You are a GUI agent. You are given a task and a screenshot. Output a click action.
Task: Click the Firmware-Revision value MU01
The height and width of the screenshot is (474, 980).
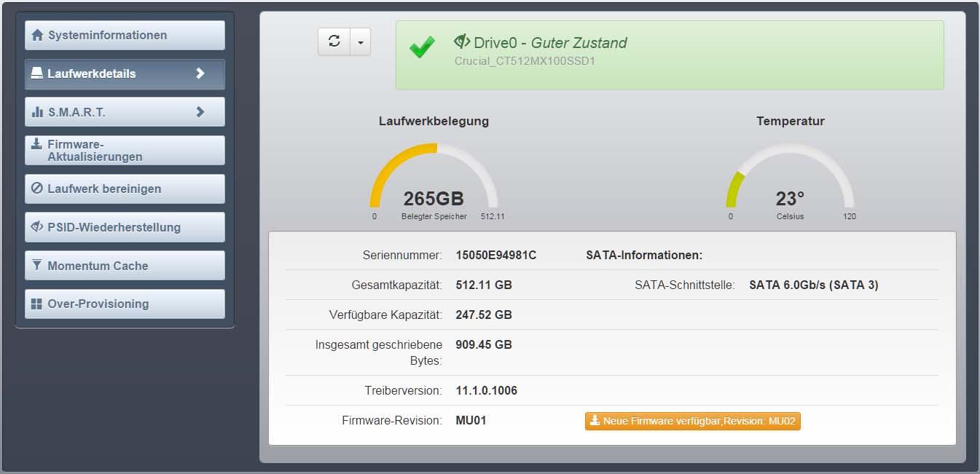coord(471,420)
